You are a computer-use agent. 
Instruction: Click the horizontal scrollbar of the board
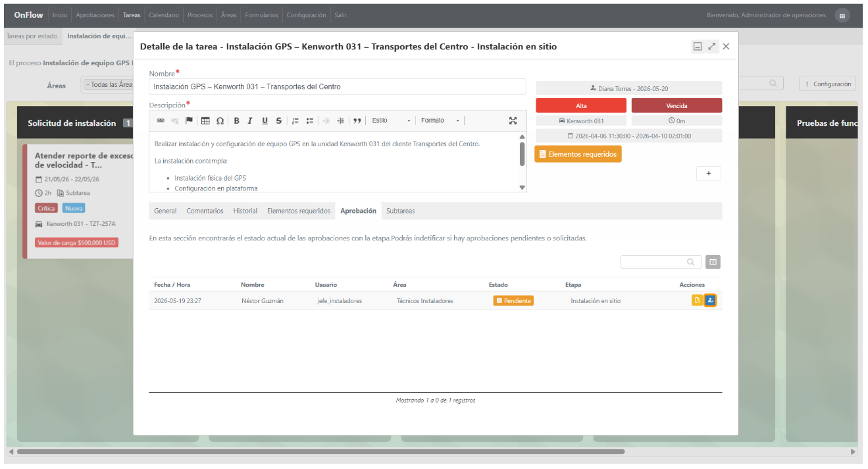320,452
